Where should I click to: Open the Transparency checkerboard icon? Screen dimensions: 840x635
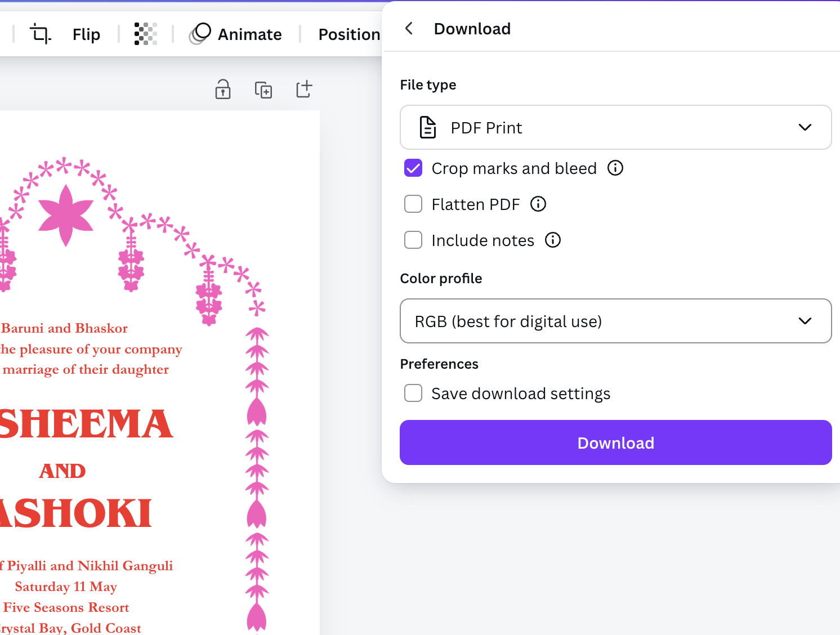(x=145, y=34)
